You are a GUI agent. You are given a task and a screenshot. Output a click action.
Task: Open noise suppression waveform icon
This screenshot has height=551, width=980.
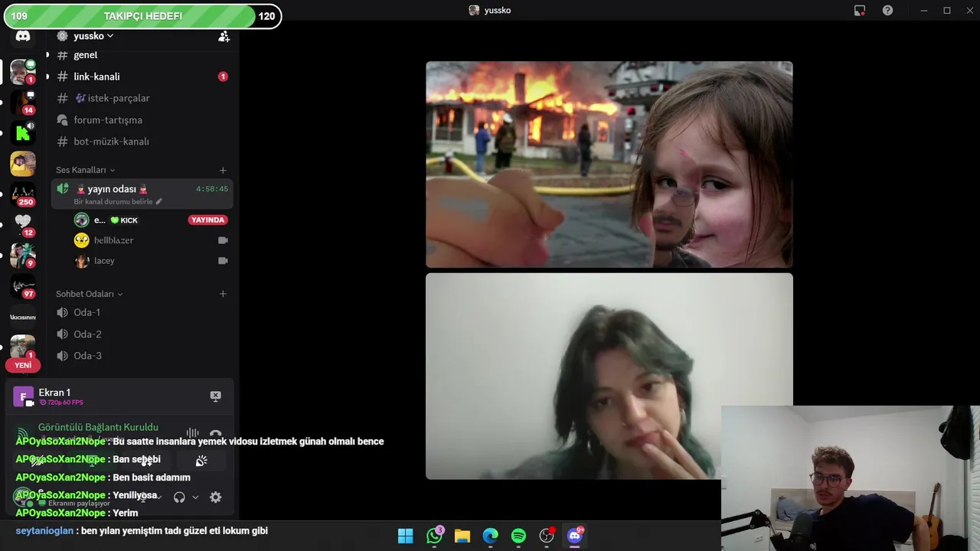pos(193,434)
